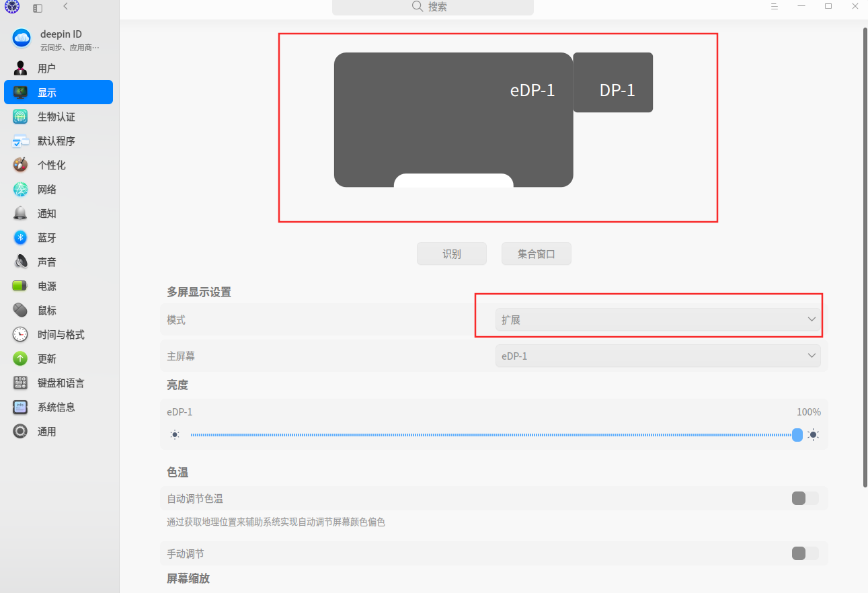
Task: Click the 通用 gear icon
Action: pos(20,431)
